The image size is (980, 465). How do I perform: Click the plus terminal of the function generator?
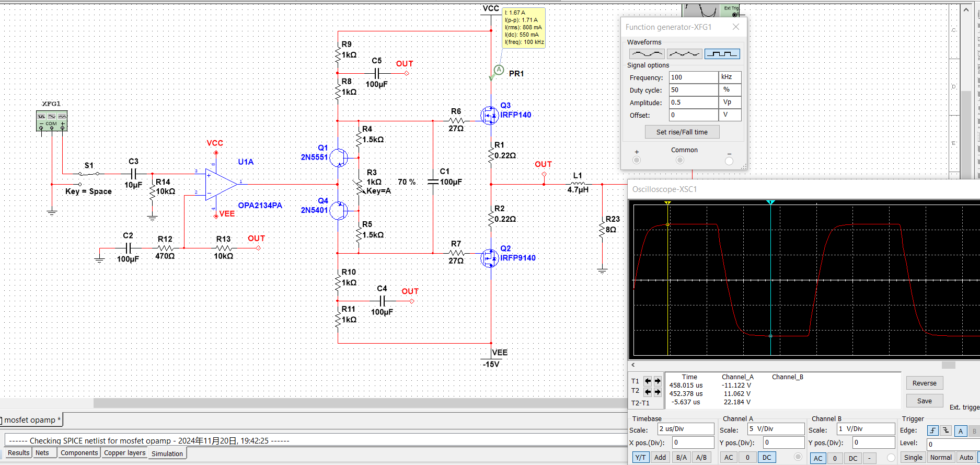pos(637,160)
